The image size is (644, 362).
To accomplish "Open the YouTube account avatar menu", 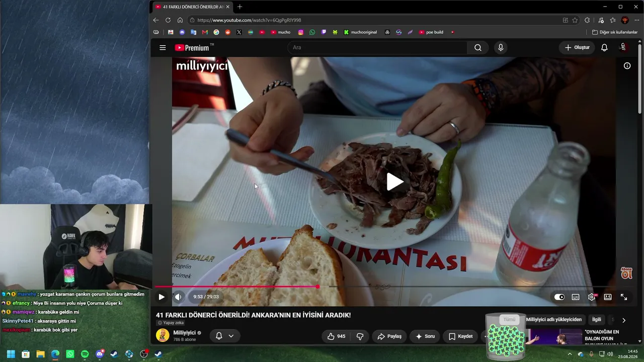I will point(623,47).
